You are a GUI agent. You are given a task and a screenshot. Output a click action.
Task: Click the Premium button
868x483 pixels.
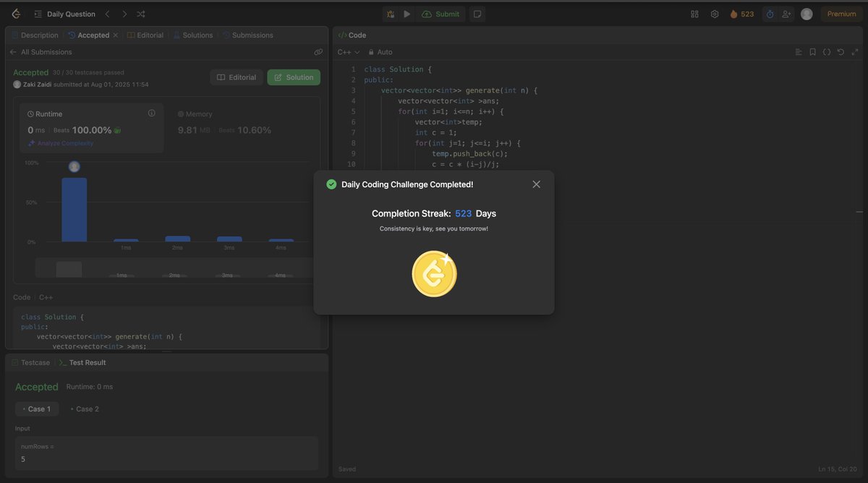click(841, 14)
